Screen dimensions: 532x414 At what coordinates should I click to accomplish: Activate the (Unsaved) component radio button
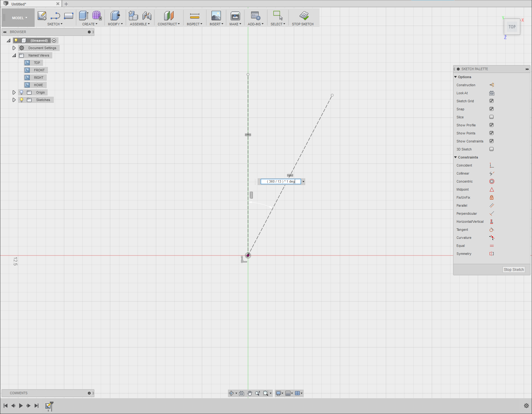pos(54,40)
